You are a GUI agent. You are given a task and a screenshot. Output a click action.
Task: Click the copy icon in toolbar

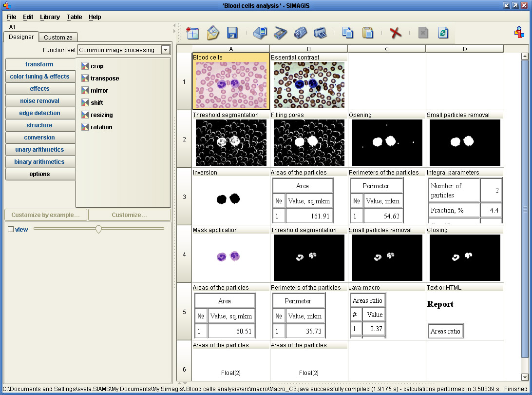[348, 33]
